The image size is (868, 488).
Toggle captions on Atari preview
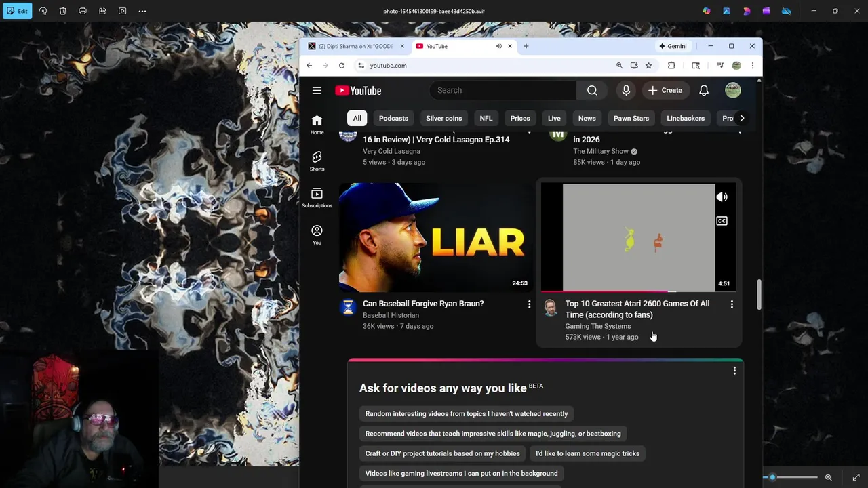[722, 221]
